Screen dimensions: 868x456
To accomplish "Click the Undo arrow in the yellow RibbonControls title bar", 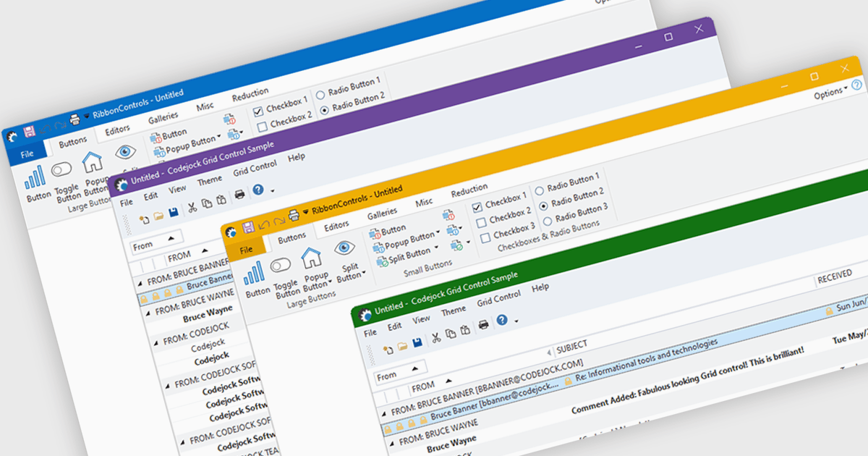I will [x=263, y=224].
